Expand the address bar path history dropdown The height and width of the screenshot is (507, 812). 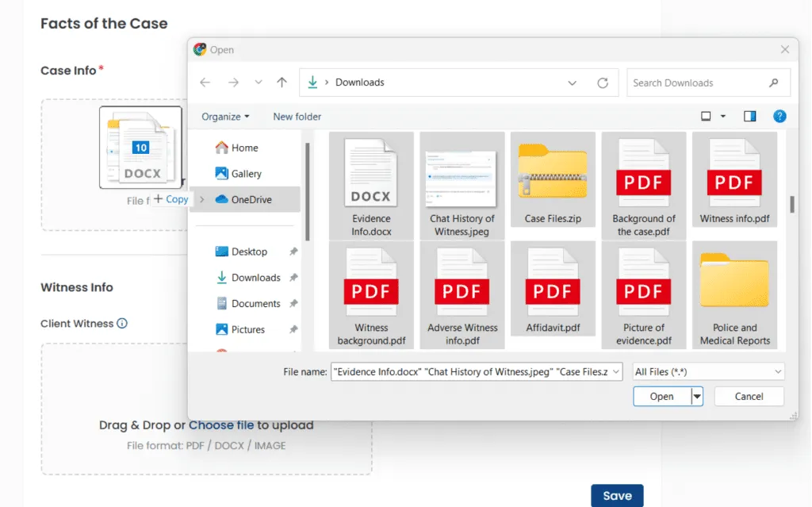(x=572, y=83)
